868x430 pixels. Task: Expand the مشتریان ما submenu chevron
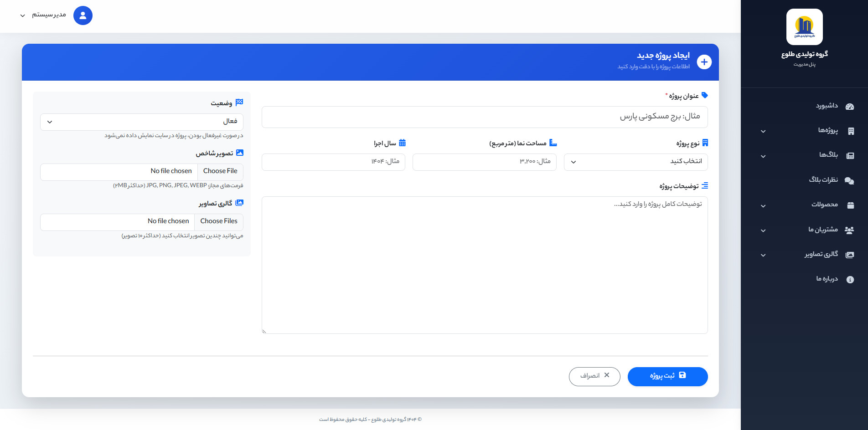pyautogui.click(x=763, y=230)
